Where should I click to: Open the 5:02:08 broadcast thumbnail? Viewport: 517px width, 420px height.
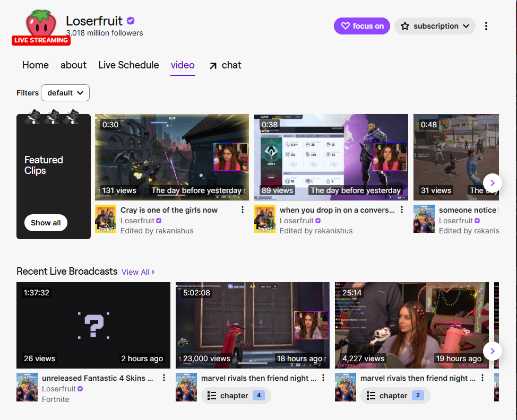pos(253,325)
